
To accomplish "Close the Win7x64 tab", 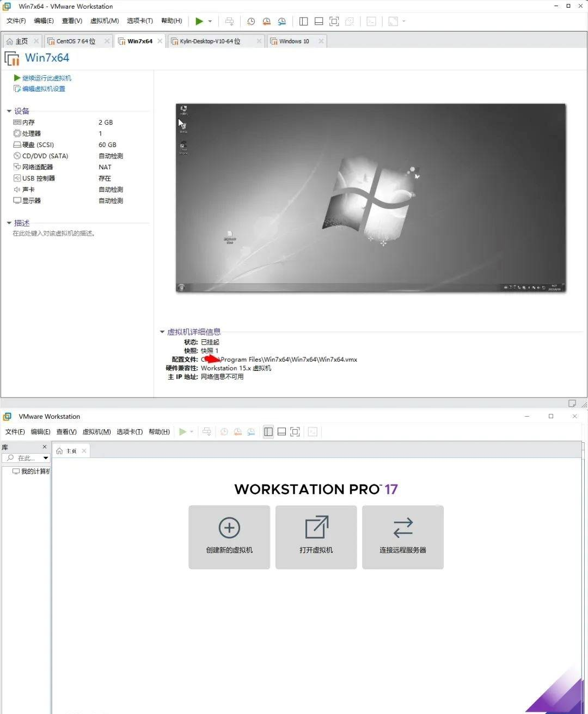I will coord(160,41).
